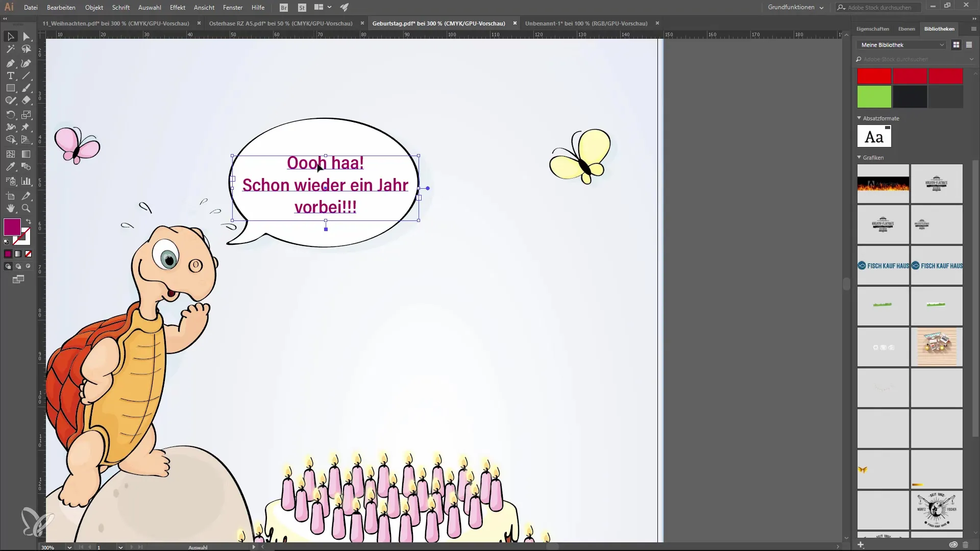Open artboard number dropdown

click(120, 547)
